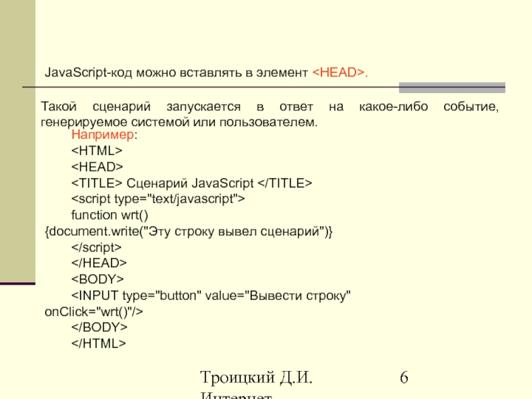Click the paragraph starting with 'Такой сценарий'
Image resolution: width=532 pixels, height=399 pixels.
click(270, 114)
